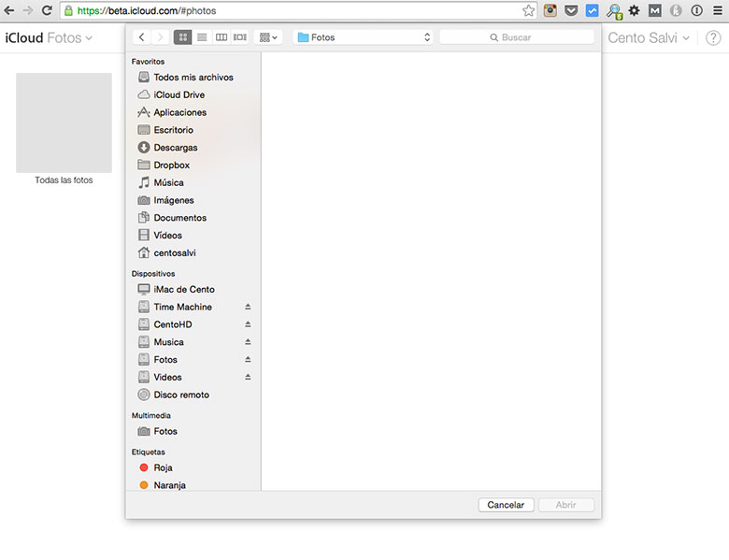Eject the Time Machine disk

[x=248, y=307]
